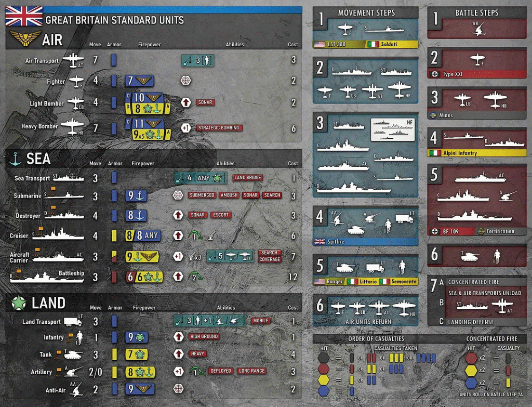Select the LAND BRIDGE ability tag

pos(247,178)
